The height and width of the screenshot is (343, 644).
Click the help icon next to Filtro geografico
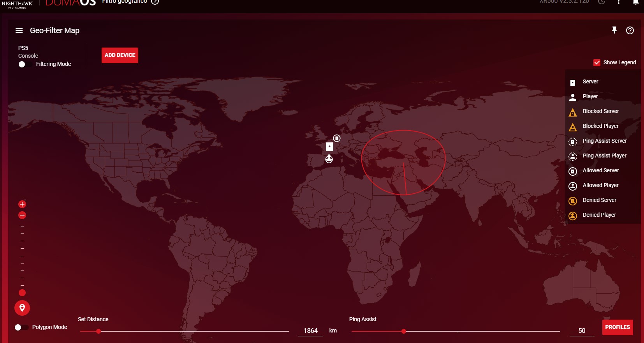[x=155, y=2]
